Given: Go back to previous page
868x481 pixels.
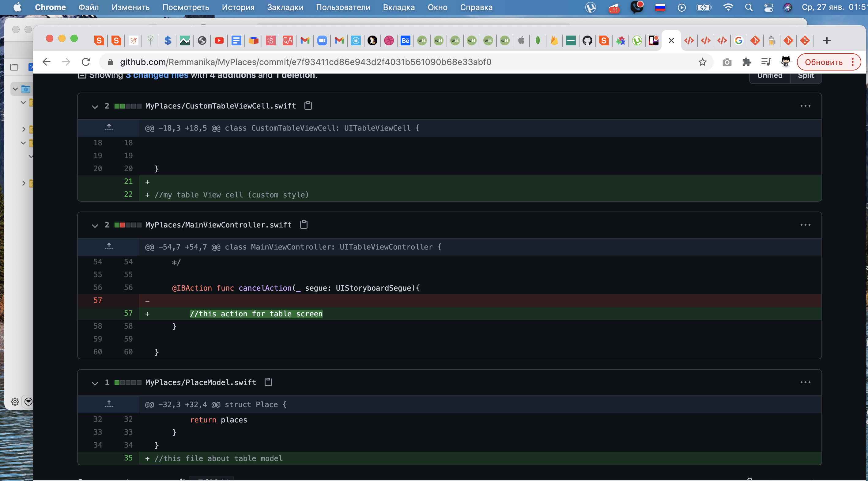Looking at the screenshot, I should [47, 62].
